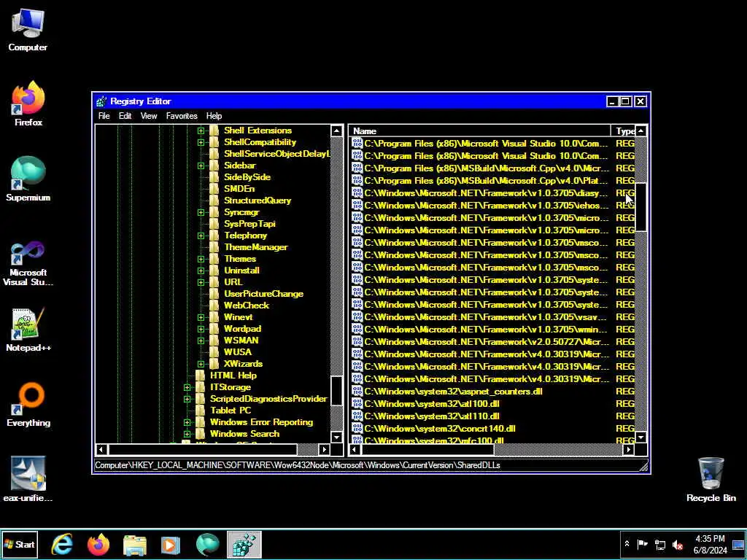747x560 pixels.
Task: Open the Windows Media Player taskbar icon
Action: tap(171, 544)
